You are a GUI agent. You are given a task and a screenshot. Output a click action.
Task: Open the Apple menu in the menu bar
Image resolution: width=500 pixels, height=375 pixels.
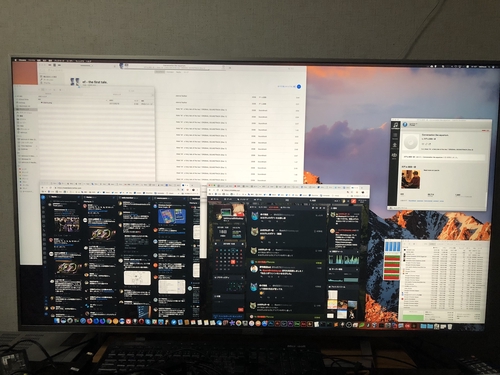click(x=16, y=60)
